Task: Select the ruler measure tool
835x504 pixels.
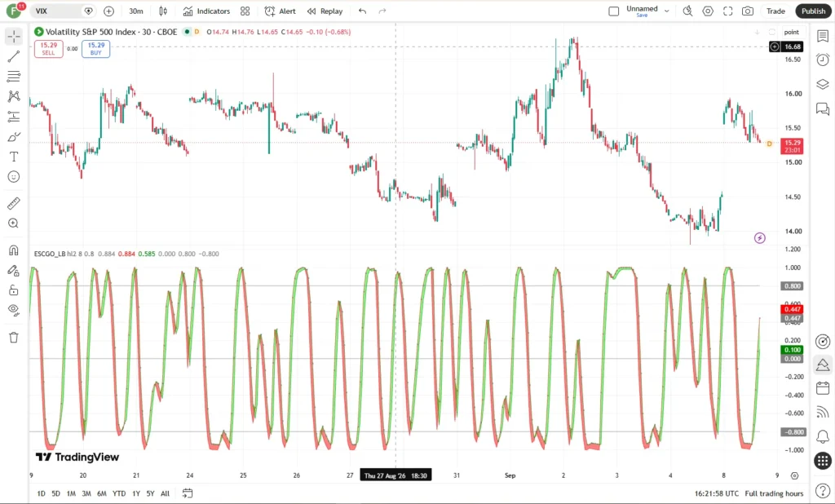Action: 14,203
